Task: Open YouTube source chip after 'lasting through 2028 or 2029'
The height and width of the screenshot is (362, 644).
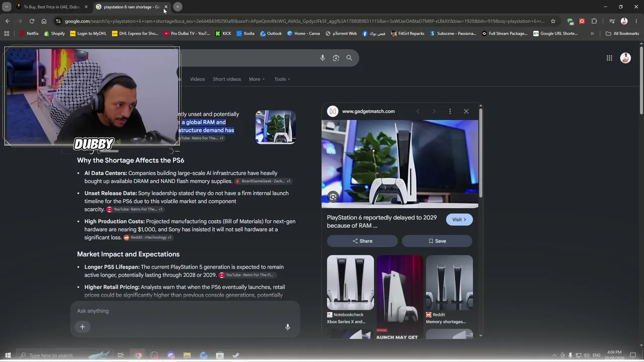Action: pos(247,275)
